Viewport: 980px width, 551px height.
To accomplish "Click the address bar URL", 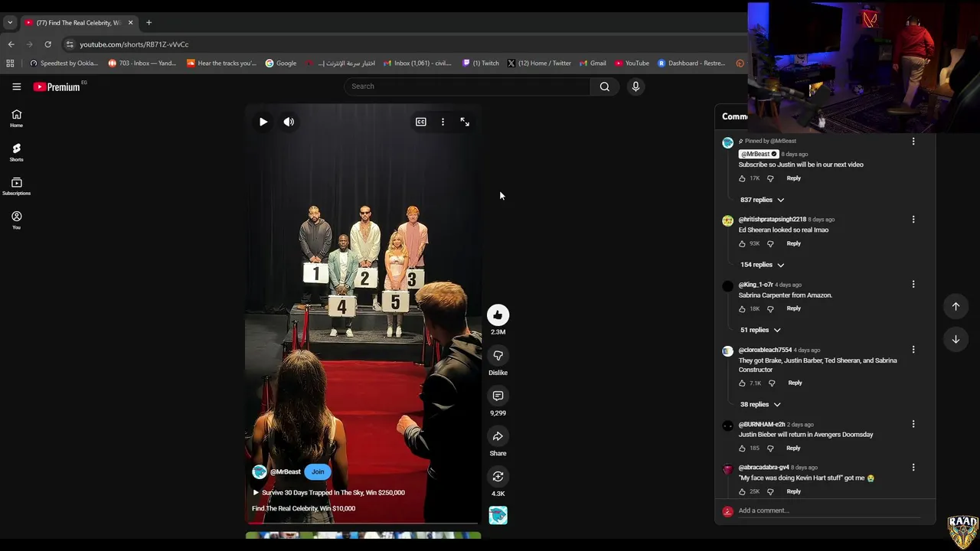I will [x=134, y=44].
